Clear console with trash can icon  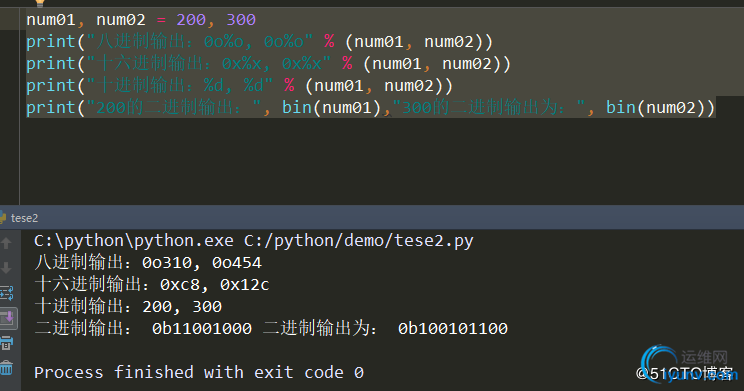click(x=7, y=367)
